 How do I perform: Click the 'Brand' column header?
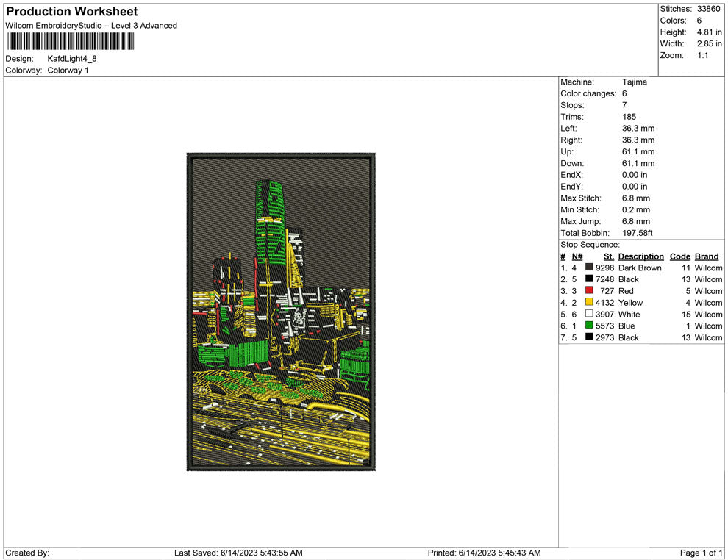(x=707, y=256)
